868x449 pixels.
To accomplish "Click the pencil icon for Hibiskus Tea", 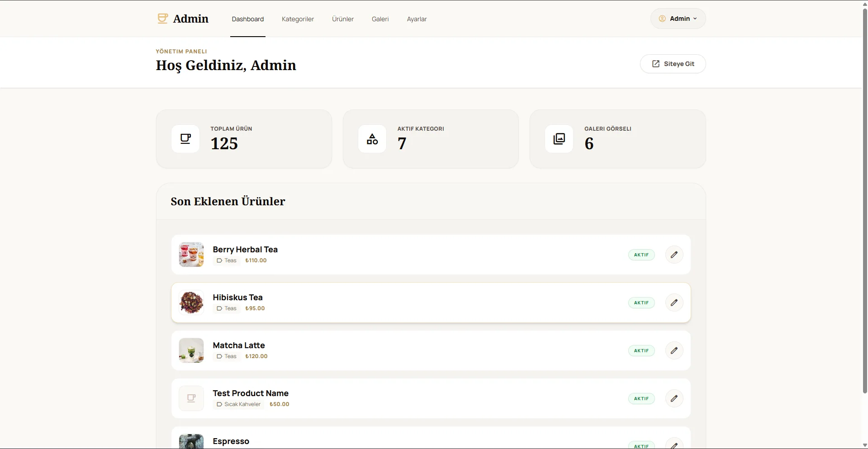I will [674, 302].
